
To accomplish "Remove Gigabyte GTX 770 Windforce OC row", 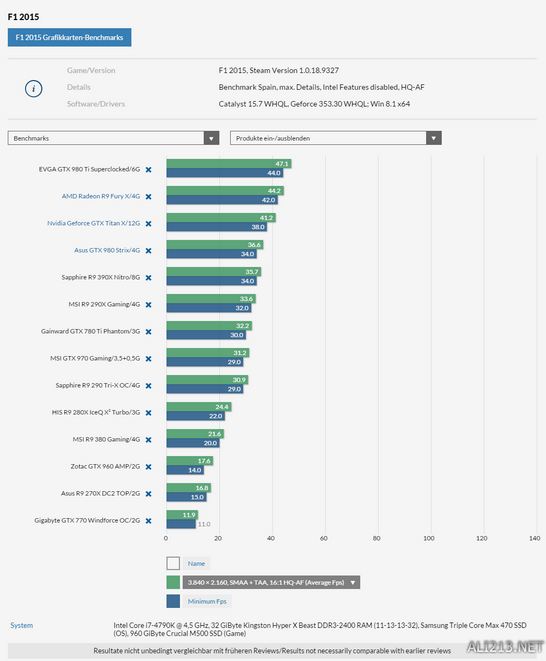I will [x=148, y=521].
